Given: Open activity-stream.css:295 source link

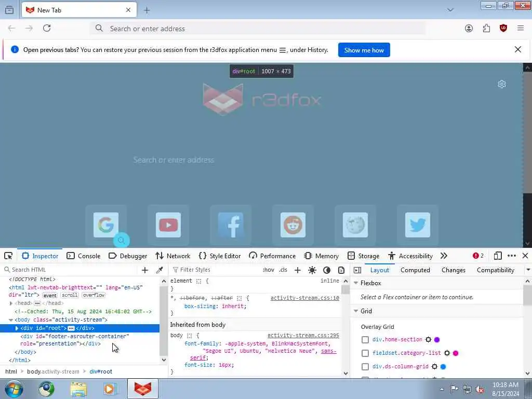Looking at the screenshot, I should coord(303,335).
